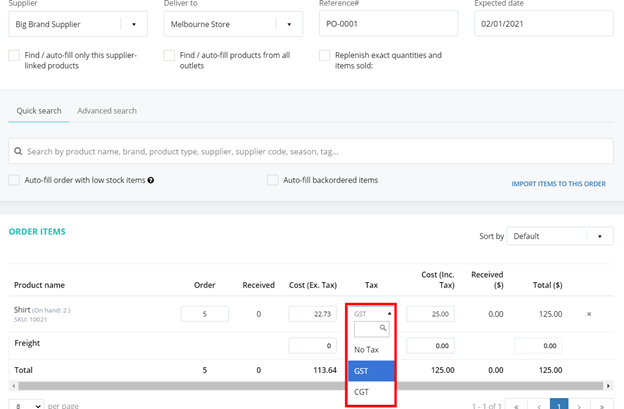The height and width of the screenshot is (409, 624).
Task: Open the Sort by Default dropdown
Action: click(x=560, y=236)
